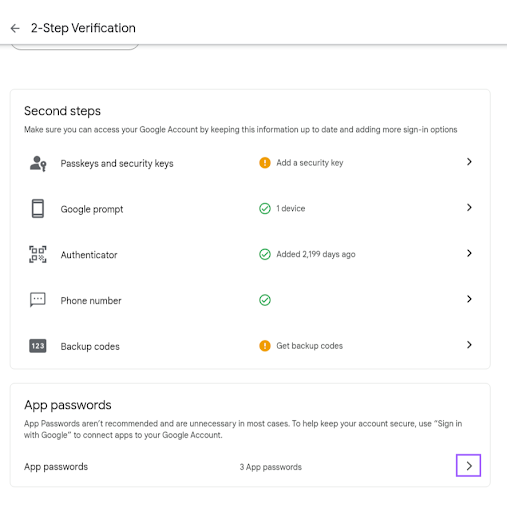Open Phone number settings
The width and height of the screenshot is (507, 512).
pos(91,301)
